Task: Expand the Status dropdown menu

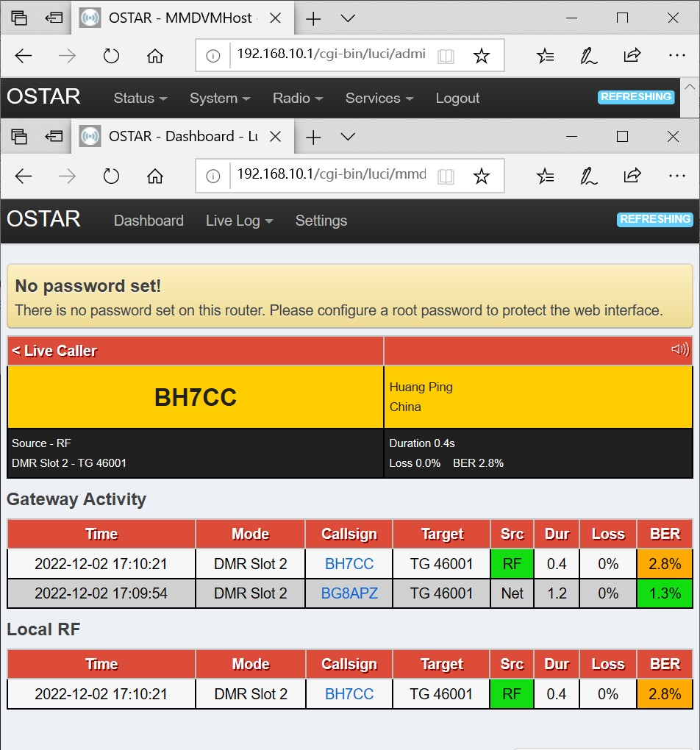Action: tap(140, 99)
